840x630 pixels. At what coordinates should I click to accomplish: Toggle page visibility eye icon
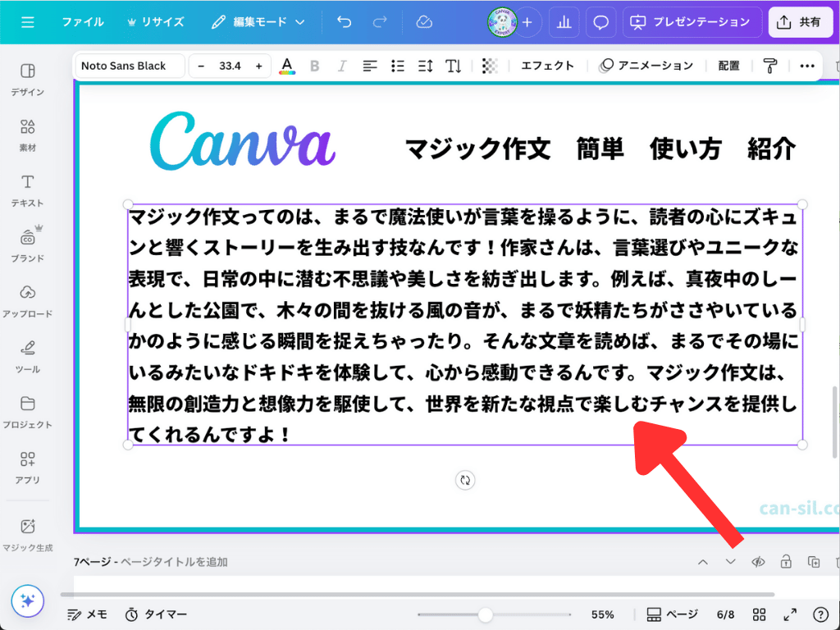coord(758,562)
